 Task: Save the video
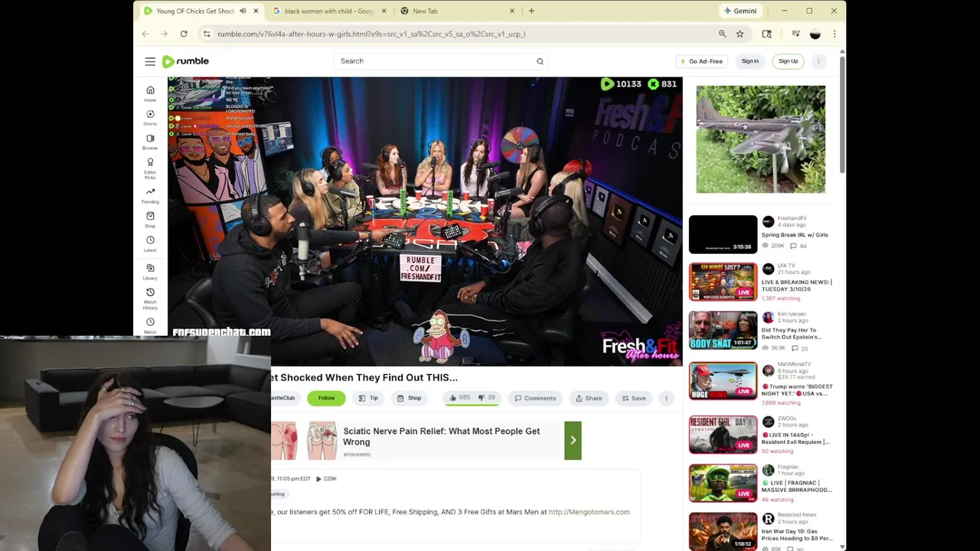(x=633, y=398)
